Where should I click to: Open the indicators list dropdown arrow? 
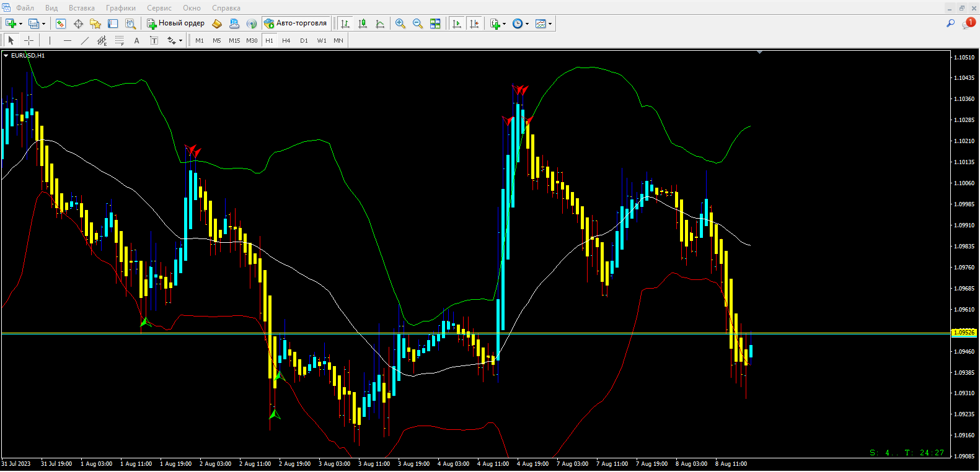(504, 24)
